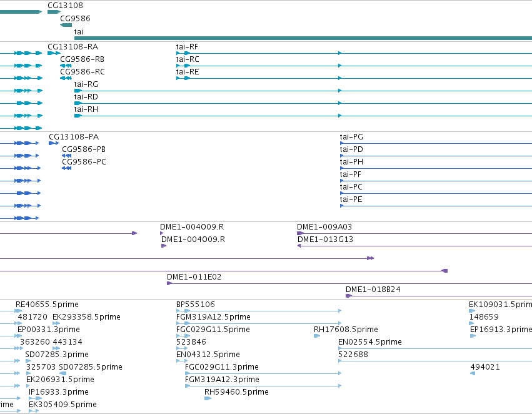Click the tai-PF protein label
The image size is (532, 414).
[x=351, y=174]
